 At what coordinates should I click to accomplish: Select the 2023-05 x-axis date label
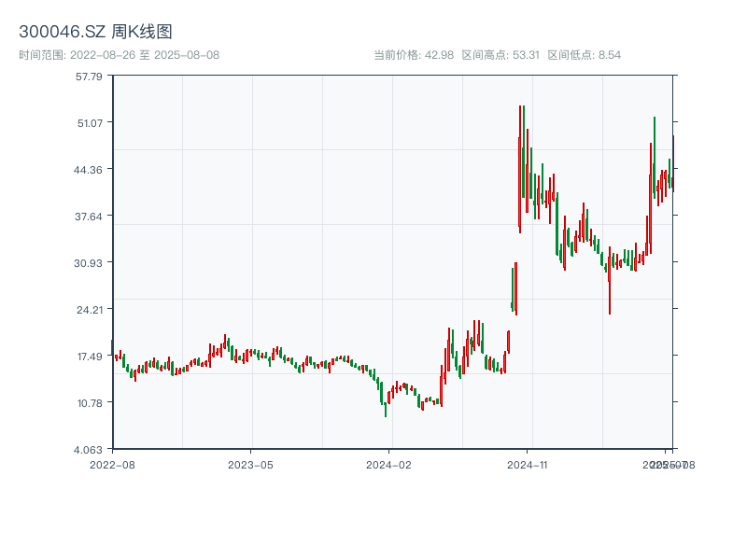(x=250, y=464)
